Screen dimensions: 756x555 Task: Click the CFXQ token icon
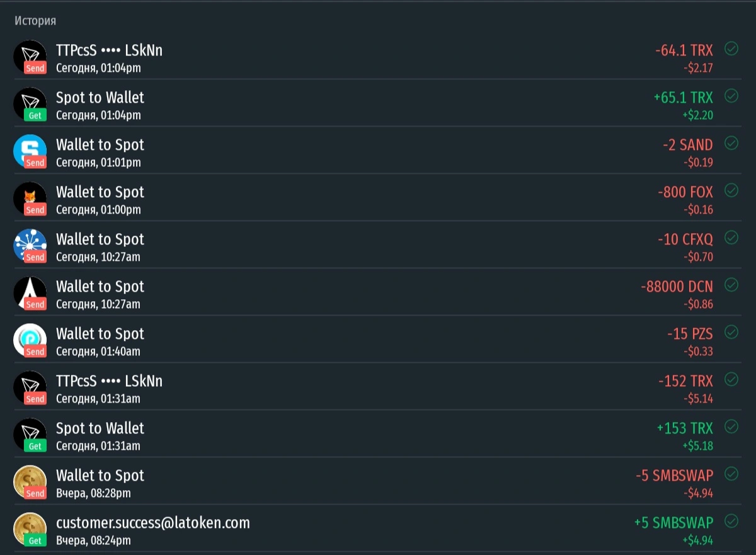[30, 246]
